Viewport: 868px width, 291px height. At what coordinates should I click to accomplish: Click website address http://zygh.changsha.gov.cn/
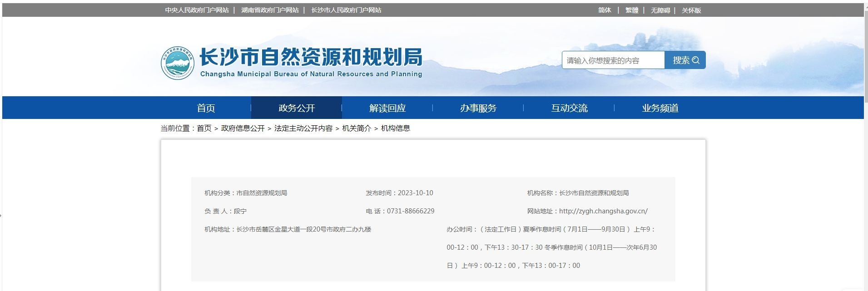coord(603,211)
